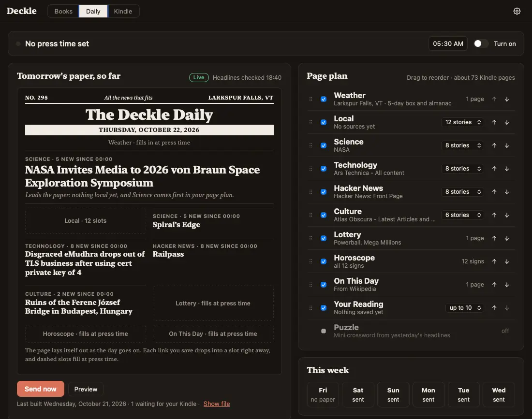Uncheck the Local section

click(324, 122)
